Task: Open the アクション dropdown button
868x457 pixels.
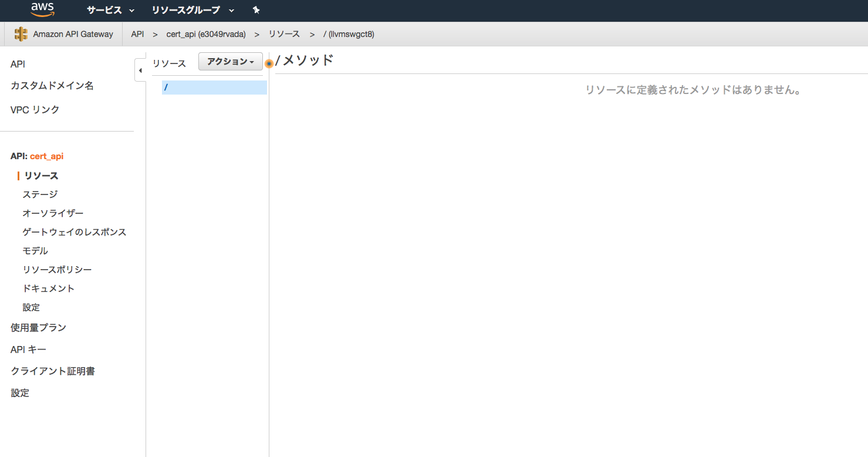Action: (x=231, y=62)
